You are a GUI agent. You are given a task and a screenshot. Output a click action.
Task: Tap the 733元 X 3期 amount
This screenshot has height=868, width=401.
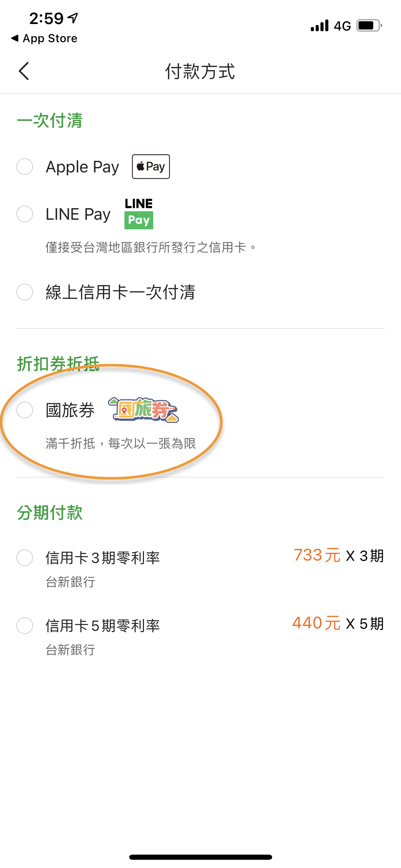pos(339,555)
